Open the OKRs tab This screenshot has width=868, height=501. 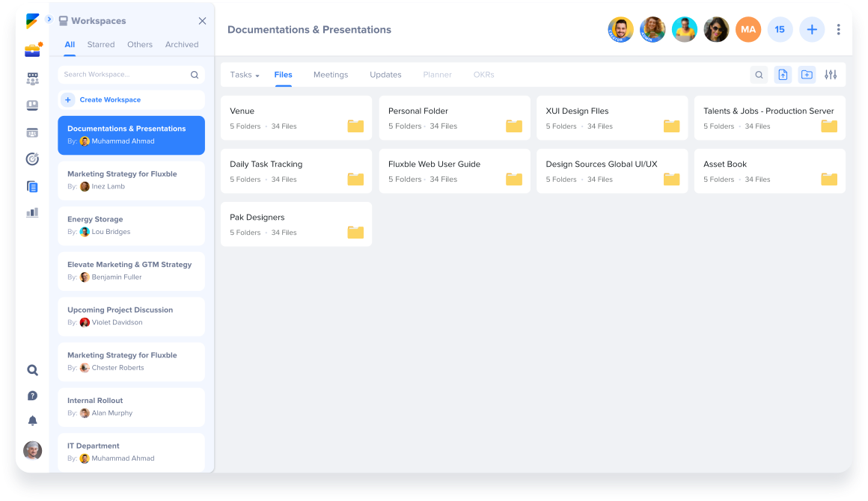point(484,75)
